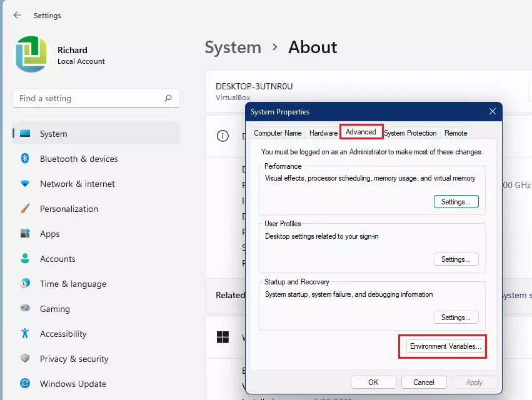532x400 pixels.
Task: Switch to the Hardware tab
Action: pos(323,133)
